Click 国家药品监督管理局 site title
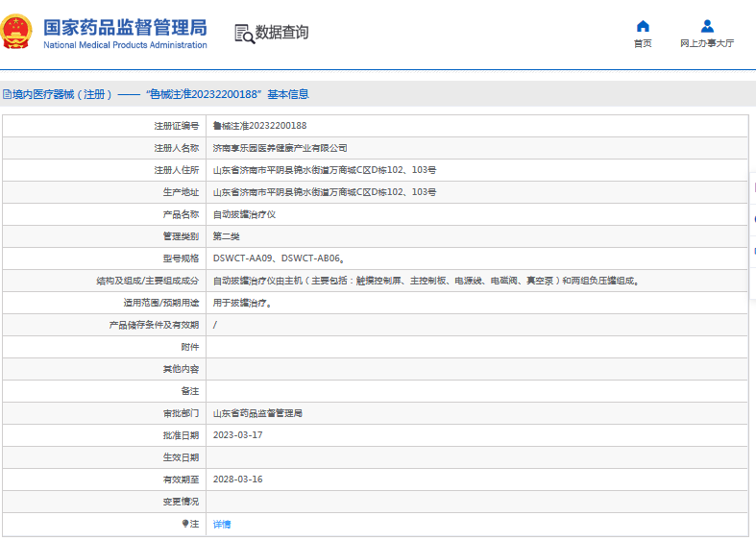The width and height of the screenshot is (756, 541). [x=125, y=28]
